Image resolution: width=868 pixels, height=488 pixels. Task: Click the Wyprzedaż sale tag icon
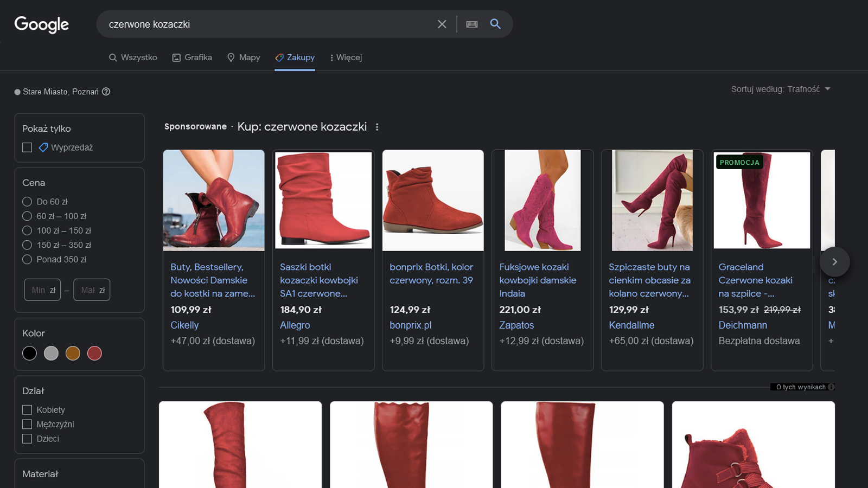click(x=43, y=147)
